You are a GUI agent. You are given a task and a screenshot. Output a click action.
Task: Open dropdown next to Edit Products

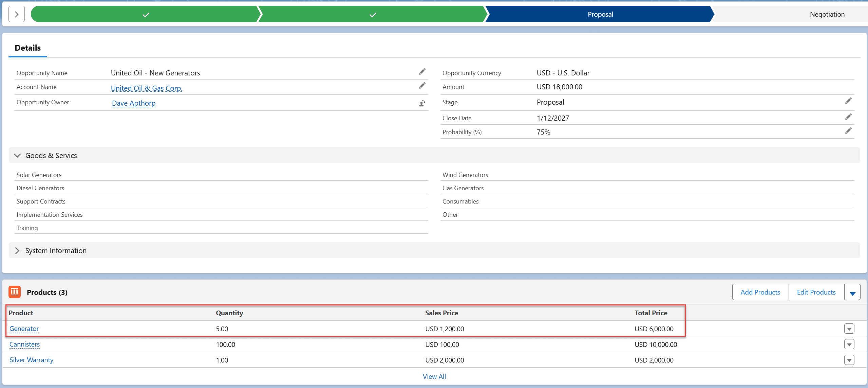tap(852, 293)
